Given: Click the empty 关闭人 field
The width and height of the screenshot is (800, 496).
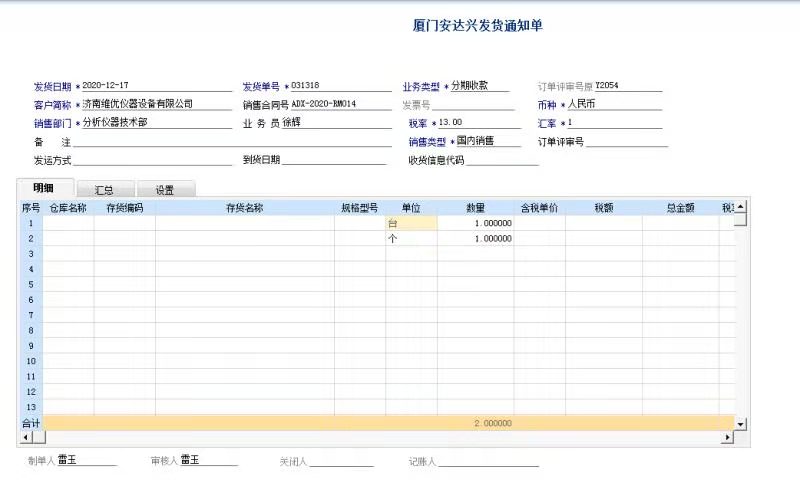Looking at the screenshot, I should (341, 461).
